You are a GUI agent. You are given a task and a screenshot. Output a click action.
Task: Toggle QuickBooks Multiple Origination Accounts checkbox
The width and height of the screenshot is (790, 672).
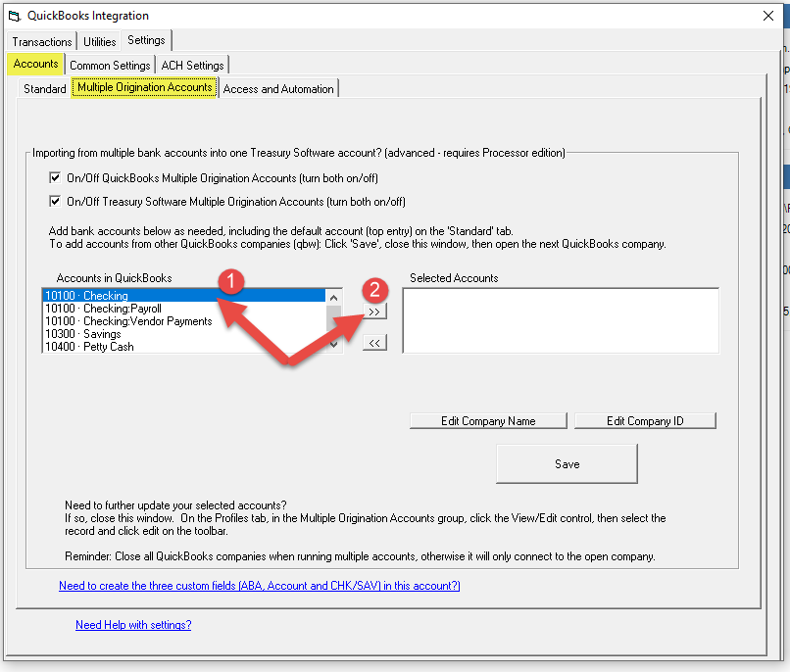point(55,177)
